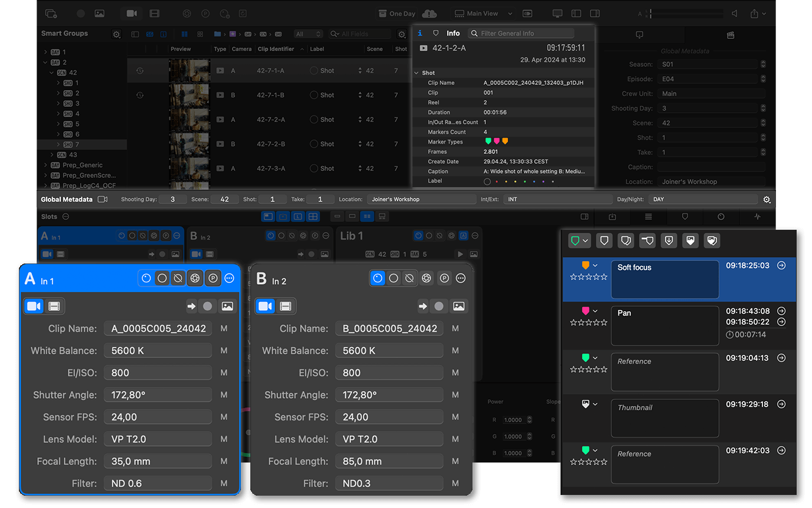Image resolution: width=812 pixels, height=508 pixels.
Task: Click the add thumbnail marker icon in marker toolbar
Action: tap(690, 240)
